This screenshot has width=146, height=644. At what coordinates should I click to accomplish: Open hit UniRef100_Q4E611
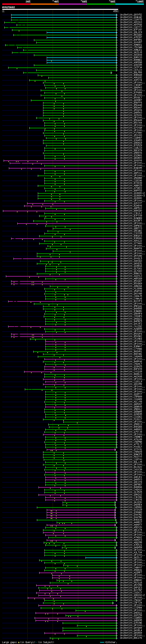[131, 613]
